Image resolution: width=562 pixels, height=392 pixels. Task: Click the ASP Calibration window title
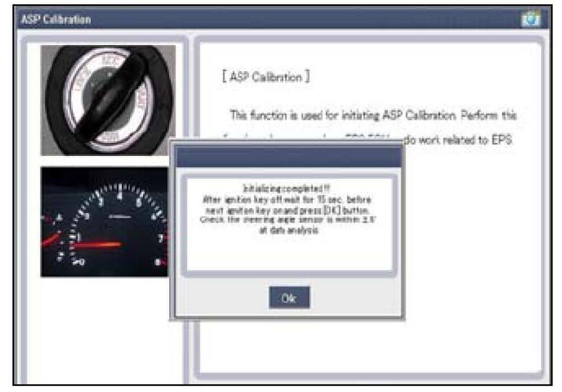[x=56, y=20]
